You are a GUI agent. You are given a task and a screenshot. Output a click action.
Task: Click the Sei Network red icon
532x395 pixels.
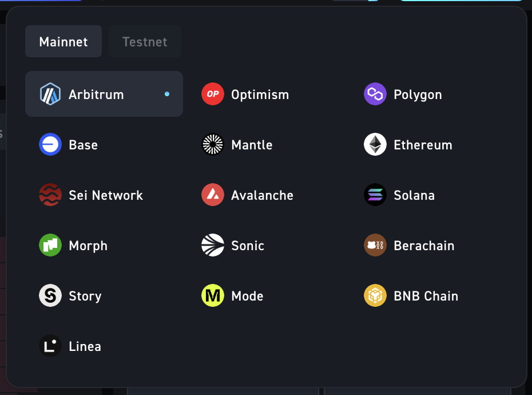pyautogui.click(x=50, y=195)
